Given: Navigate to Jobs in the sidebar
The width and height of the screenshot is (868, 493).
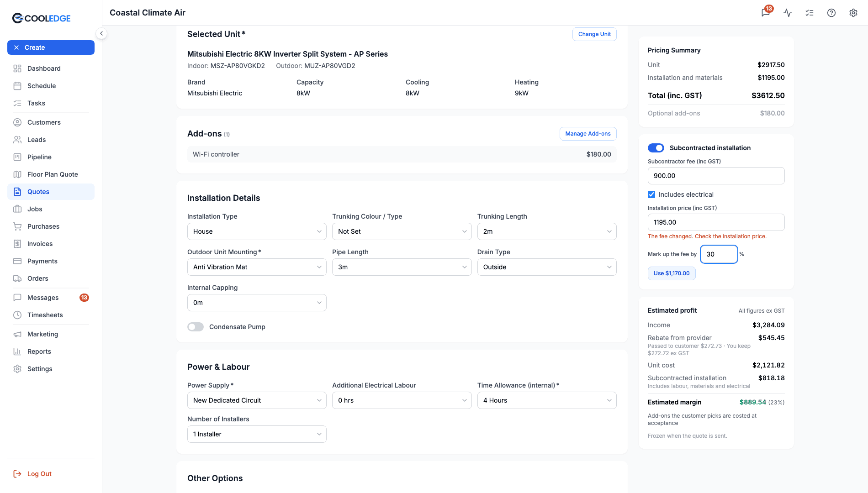Looking at the screenshot, I should point(51,209).
